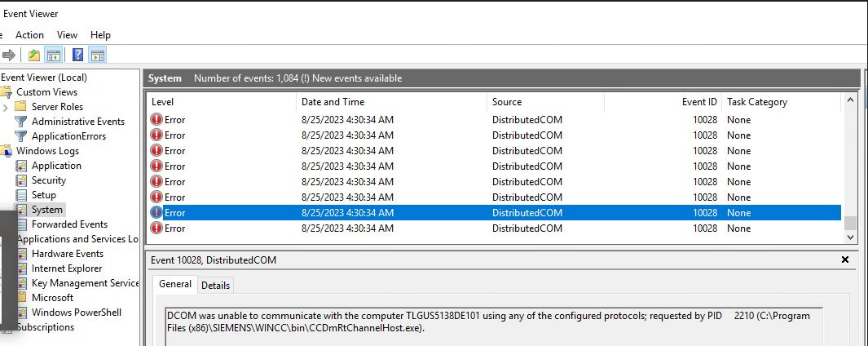The image size is (868, 346).
Task: Open the Action menu
Action: click(29, 35)
